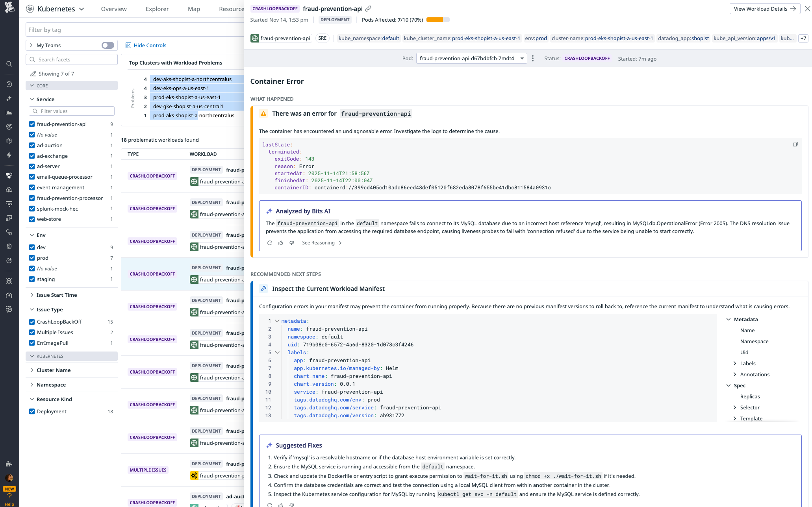Uncheck the CrashLoopBackOff issue type
This screenshot has width=812, height=507.
click(x=32, y=322)
